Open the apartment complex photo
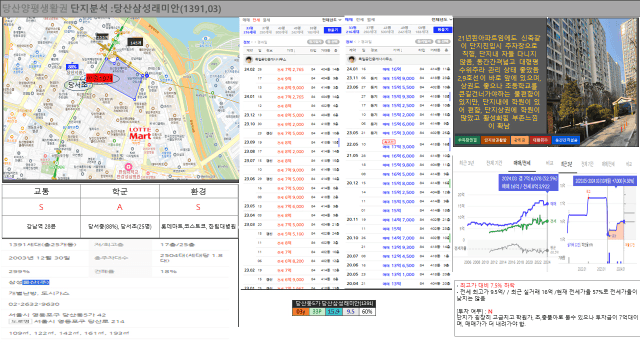Screen dimensions: 640x360 (593, 82)
